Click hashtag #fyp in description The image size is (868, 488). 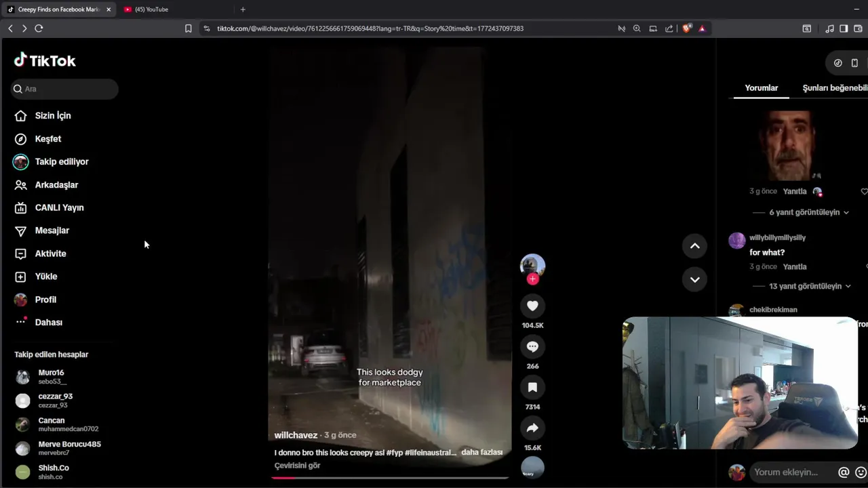point(394,452)
